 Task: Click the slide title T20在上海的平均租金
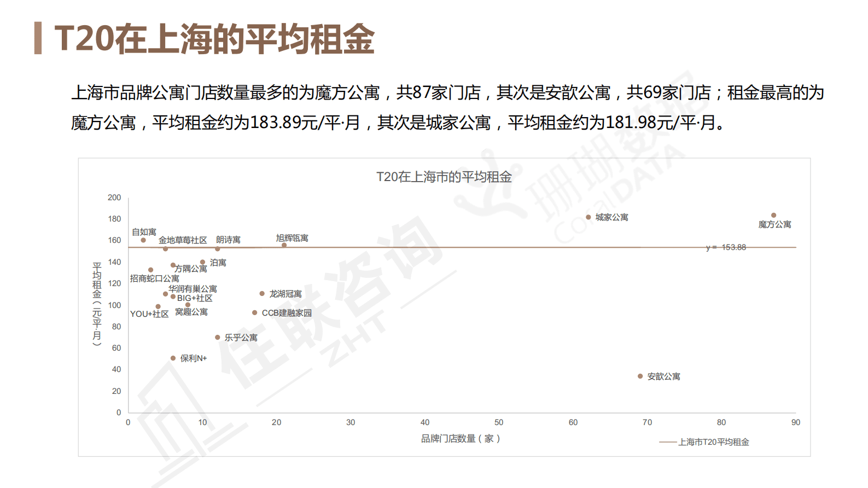coord(214,39)
